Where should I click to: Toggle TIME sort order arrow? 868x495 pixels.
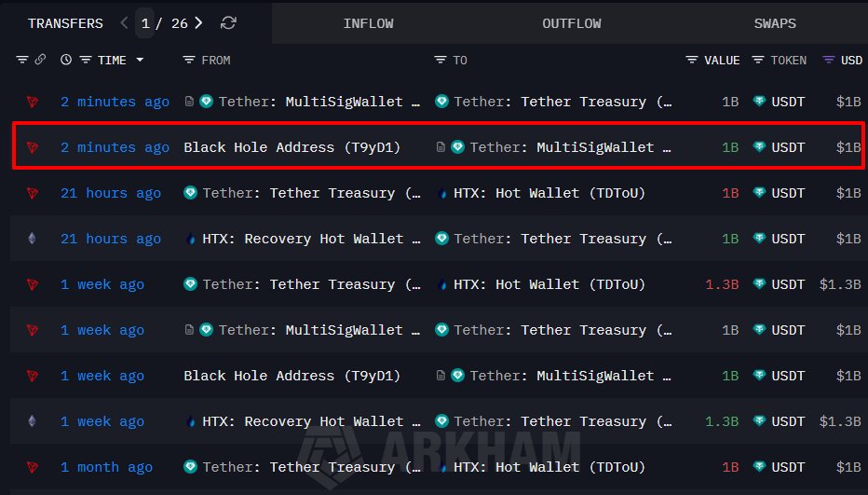(x=140, y=60)
